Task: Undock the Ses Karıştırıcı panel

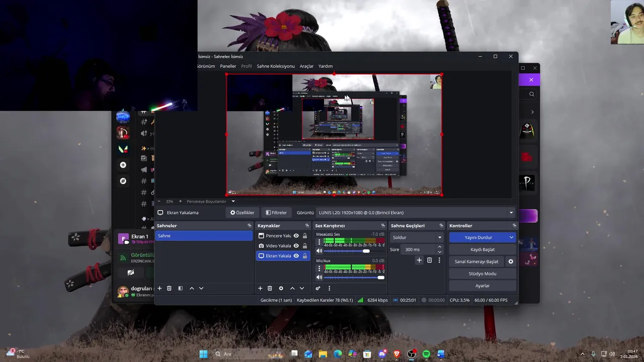Action: [383, 226]
